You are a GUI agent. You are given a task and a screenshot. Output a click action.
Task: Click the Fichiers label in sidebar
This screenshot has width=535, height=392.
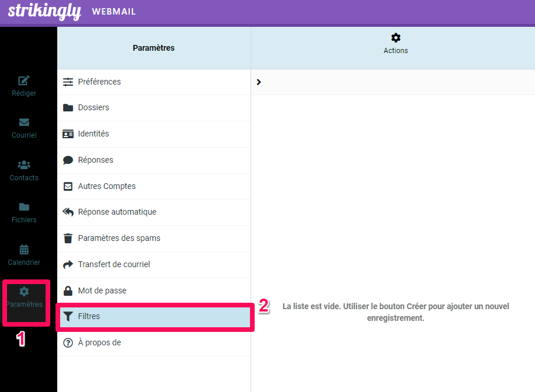(x=24, y=220)
